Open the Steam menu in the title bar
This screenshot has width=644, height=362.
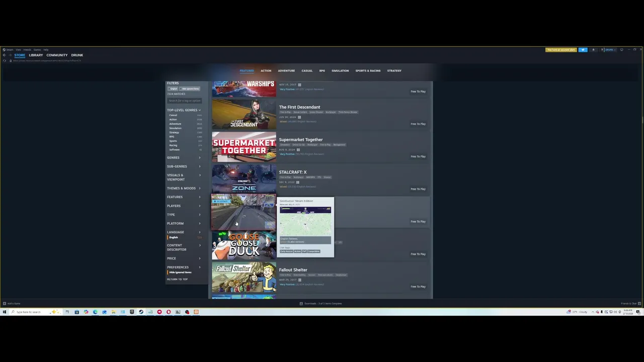(x=10, y=50)
